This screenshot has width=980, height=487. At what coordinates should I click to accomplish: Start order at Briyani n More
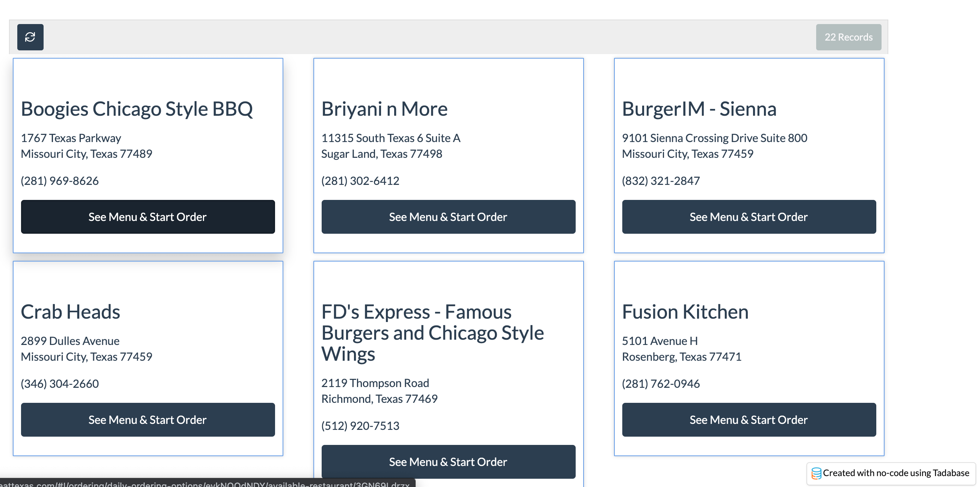[x=448, y=217]
